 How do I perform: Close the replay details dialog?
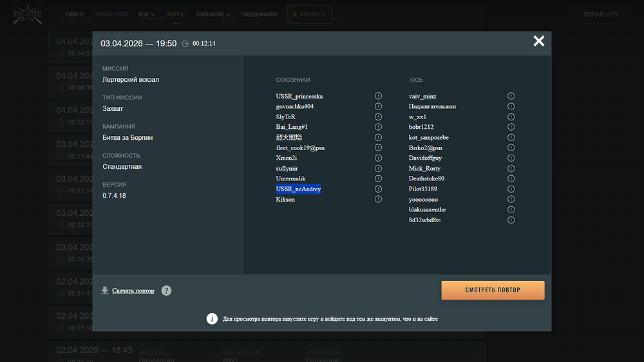pyautogui.click(x=538, y=41)
